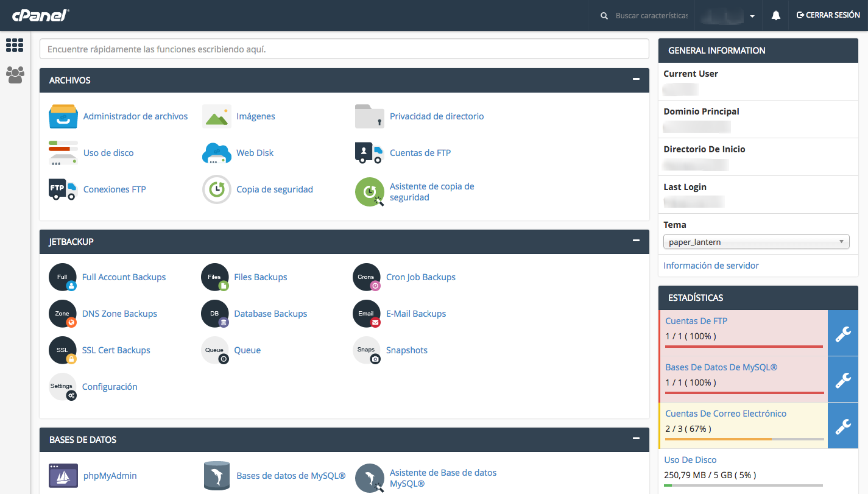Open the Web Disk cloud icon
Image resolution: width=868 pixels, height=494 pixels.
pyautogui.click(x=217, y=153)
